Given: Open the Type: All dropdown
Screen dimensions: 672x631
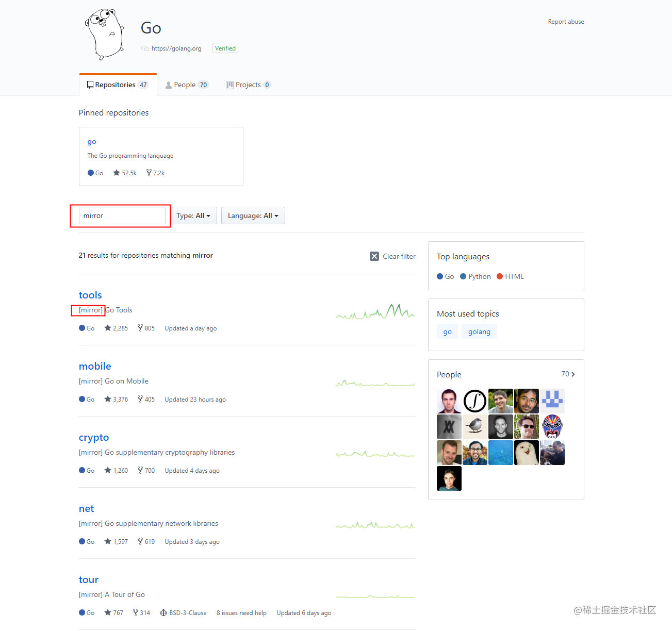Looking at the screenshot, I should pyautogui.click(x=194, y=215).
